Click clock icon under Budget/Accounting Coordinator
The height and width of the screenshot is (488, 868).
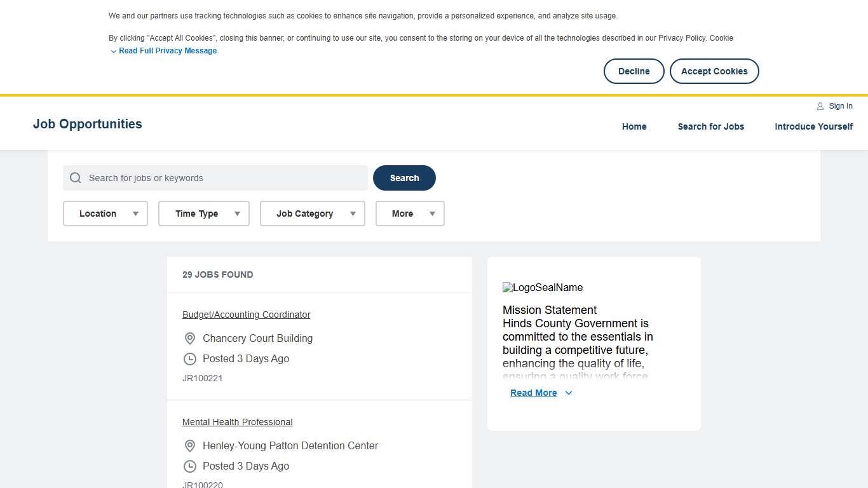coord(190,359)
